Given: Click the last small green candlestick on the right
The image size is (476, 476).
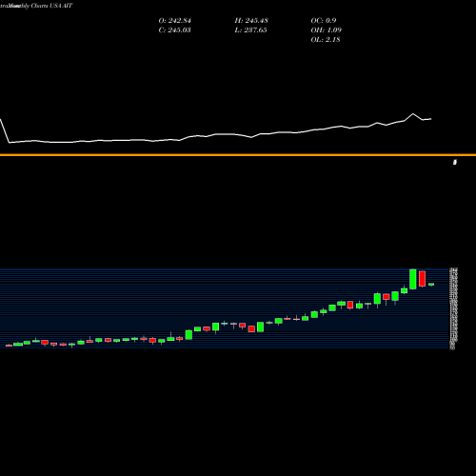Looking at the screenshot, I should [431, 285].
